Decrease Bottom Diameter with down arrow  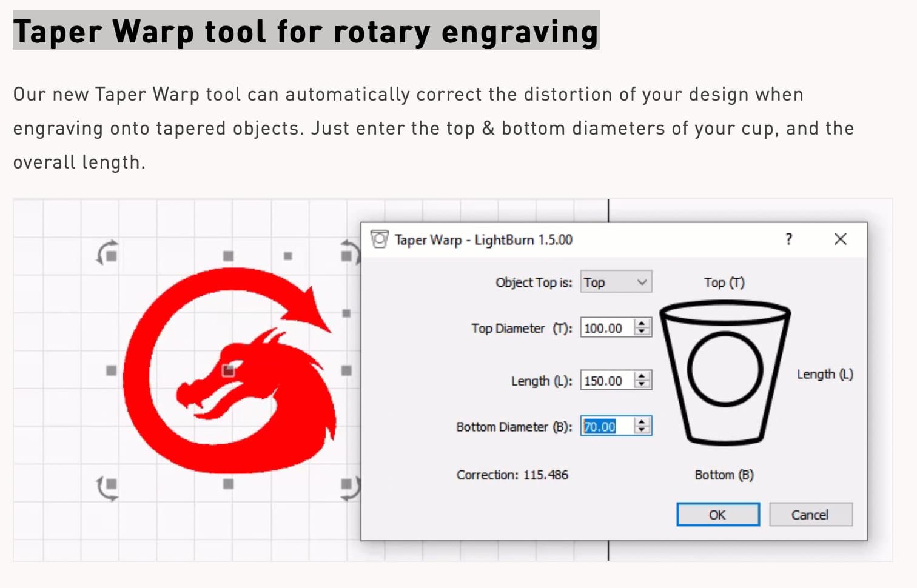tap(642, 430)
